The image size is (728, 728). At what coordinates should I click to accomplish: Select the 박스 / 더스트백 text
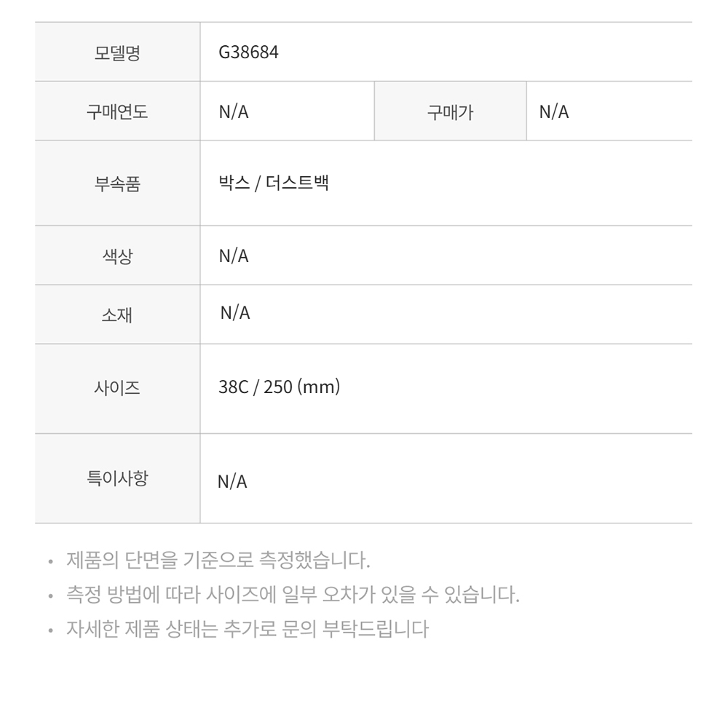pos(274,183)
